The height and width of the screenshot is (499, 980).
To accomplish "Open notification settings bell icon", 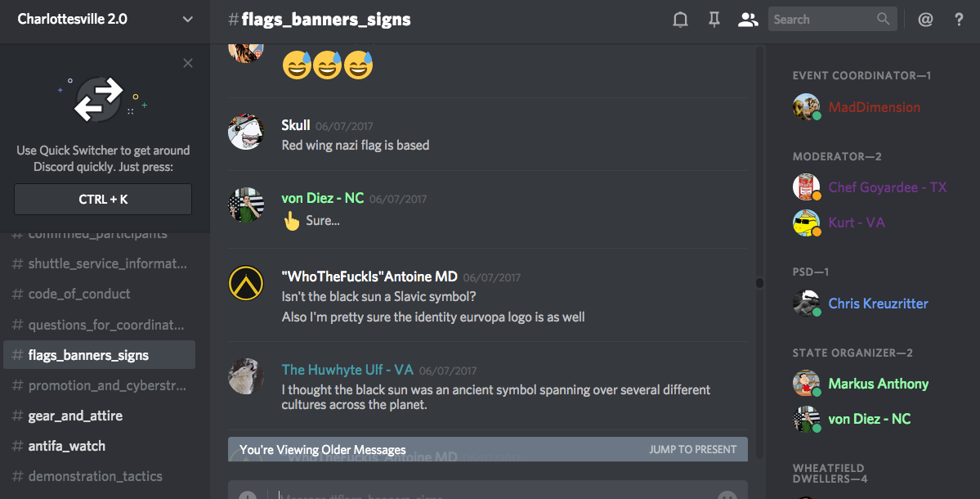I will [680, 20].
